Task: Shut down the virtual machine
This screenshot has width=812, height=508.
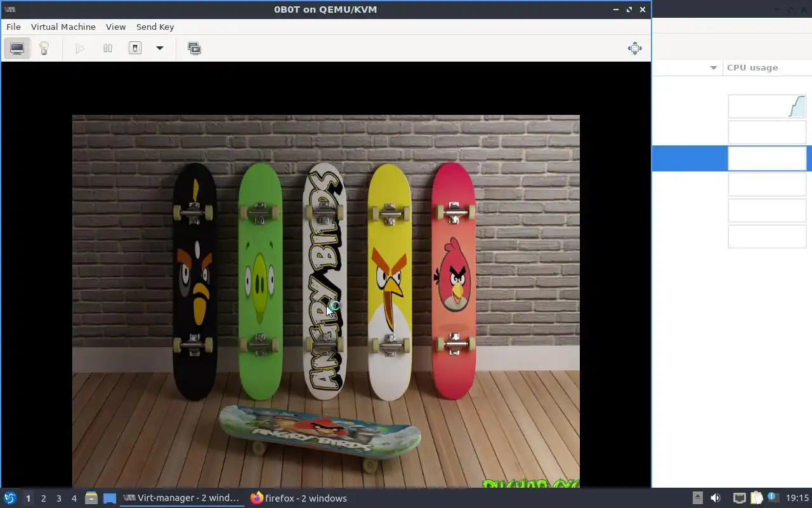Action: point(135,48)
